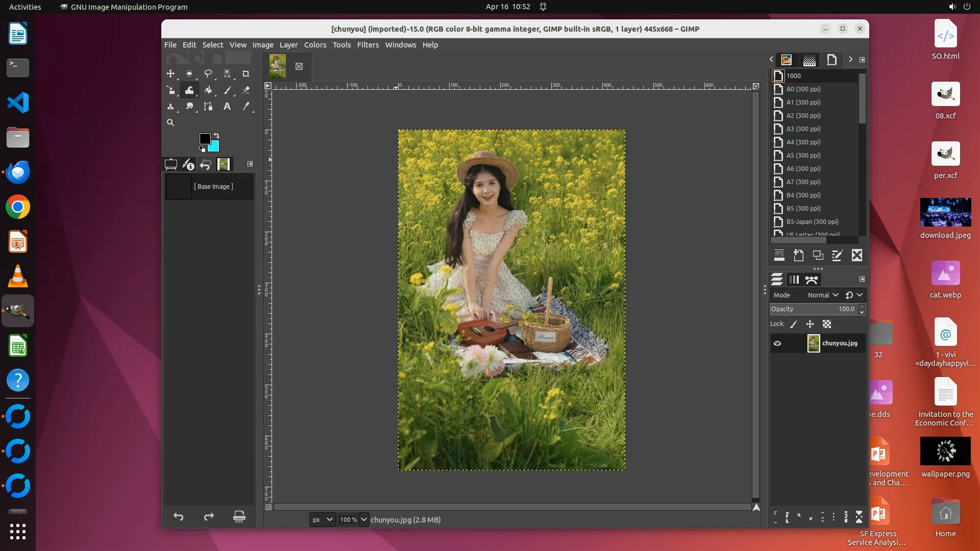
Task: Switch to the Channels tab
Action: [x=794, y=280]
